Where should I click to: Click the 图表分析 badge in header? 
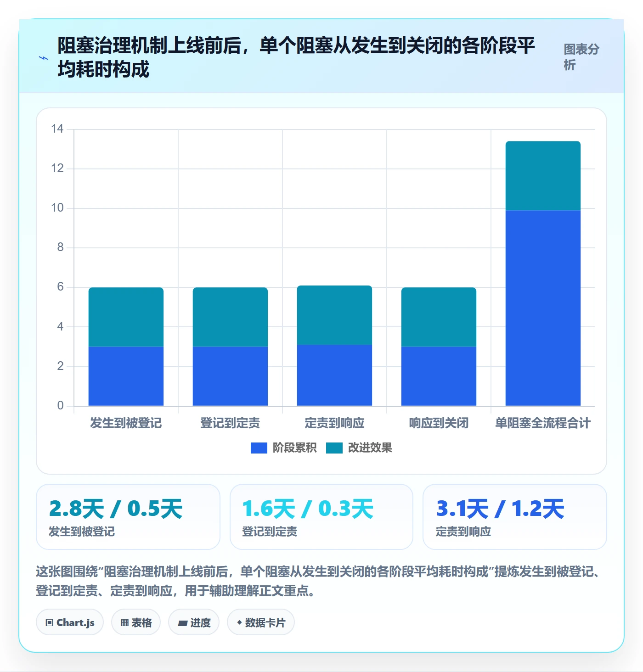tap(581, 57)
